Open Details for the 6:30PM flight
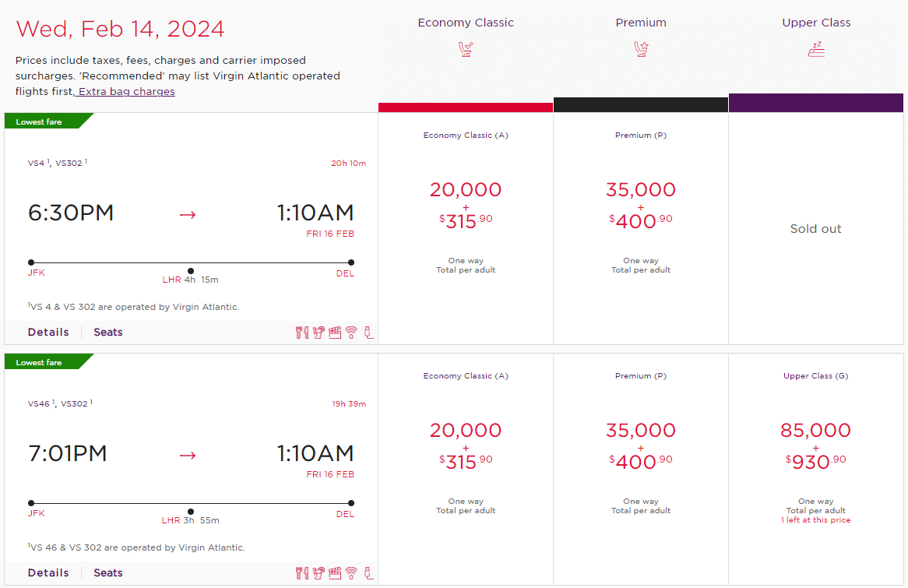 click(x=48, y=333)
